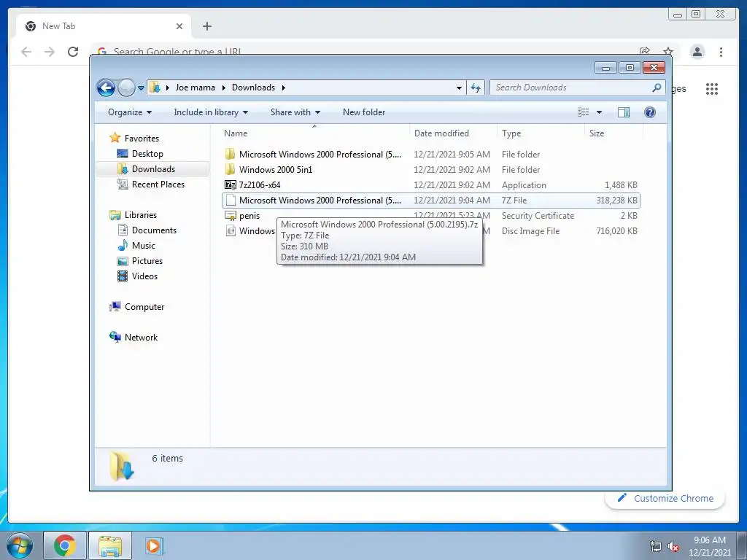Sort by Size column header
Screen dimensions: 747x560
(x=614, y=133)
